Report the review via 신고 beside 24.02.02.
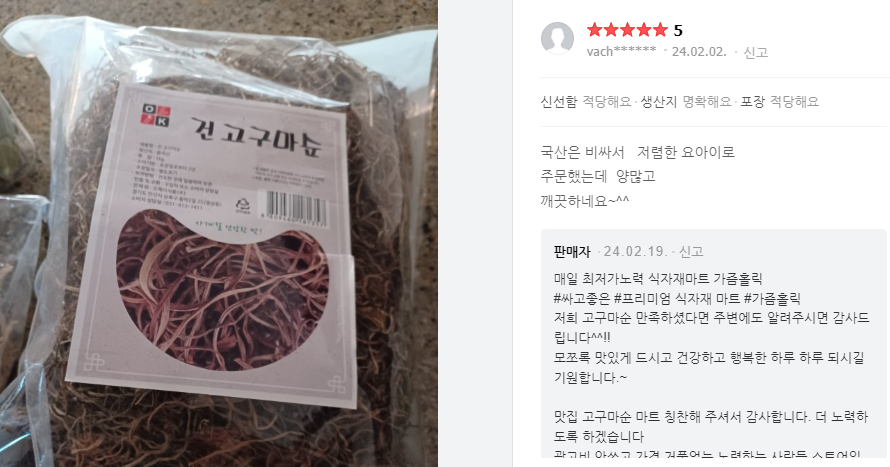Screen dimensions: 890x467 [x=756, y=52]
